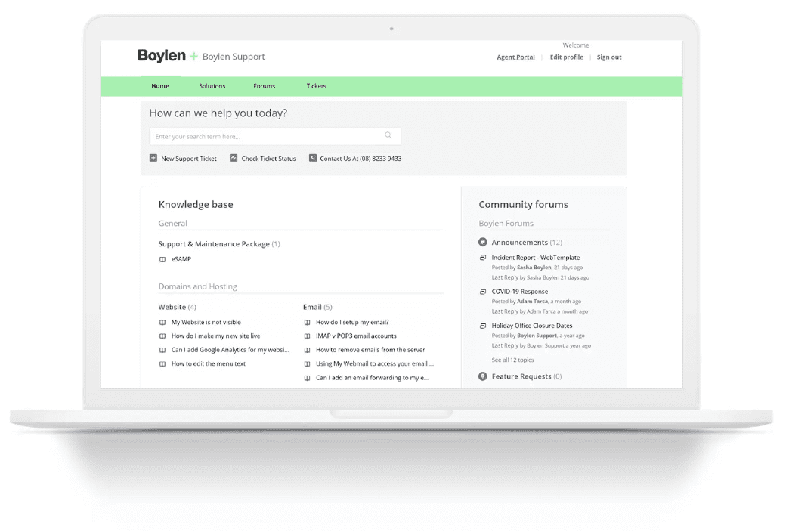
Task: Click the COVID-19 Response topic icon
Action: point(483,292)
